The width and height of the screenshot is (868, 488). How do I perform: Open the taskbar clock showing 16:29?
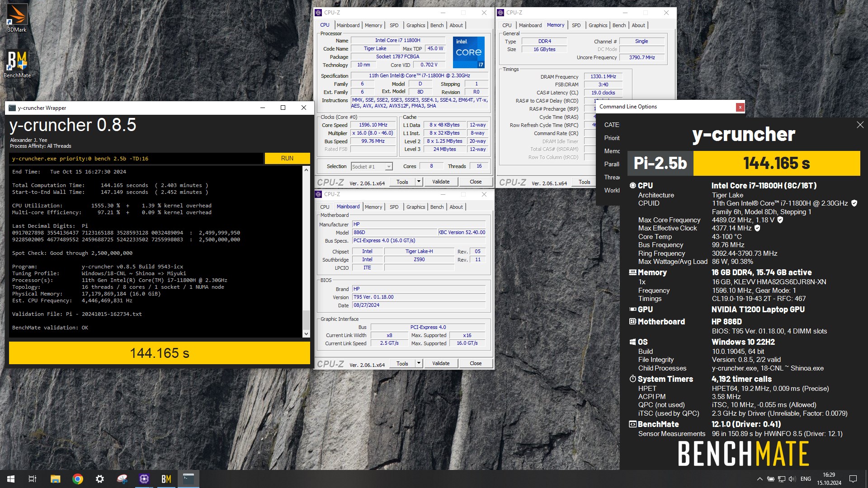pos(829,479)
